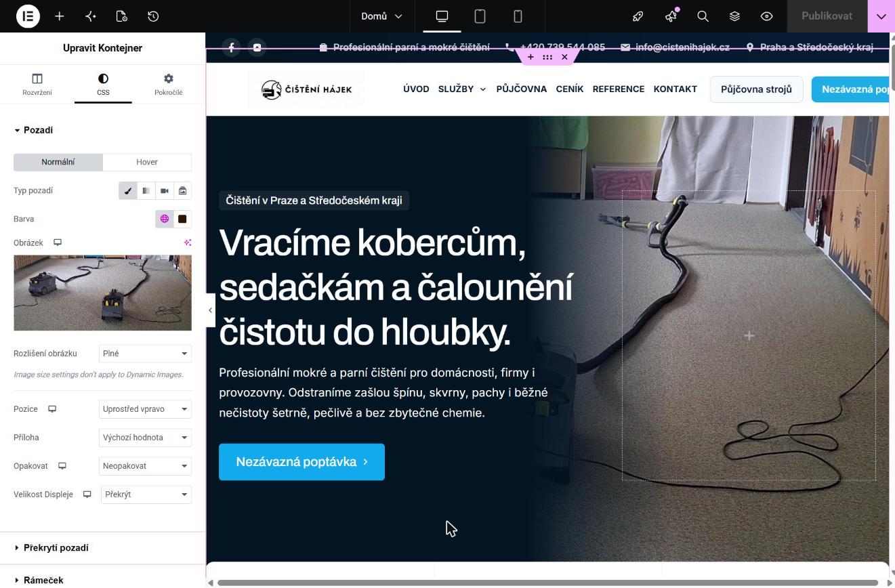895x588 pixels.
Task: Choose gradient background type
Action: click(146, 191)
